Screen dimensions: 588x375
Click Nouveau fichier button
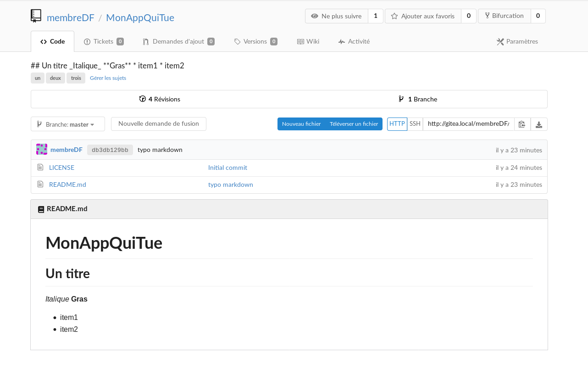(301, 124)
